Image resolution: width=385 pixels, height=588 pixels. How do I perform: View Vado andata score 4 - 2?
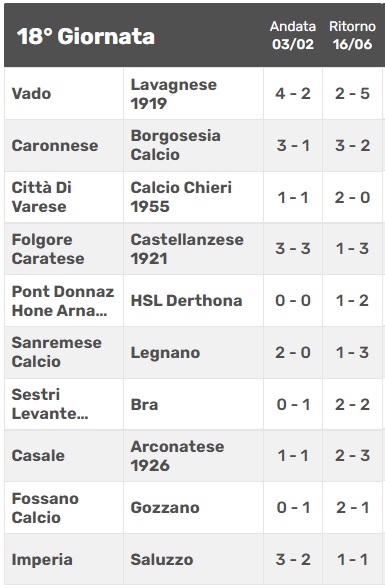[293, 94]
